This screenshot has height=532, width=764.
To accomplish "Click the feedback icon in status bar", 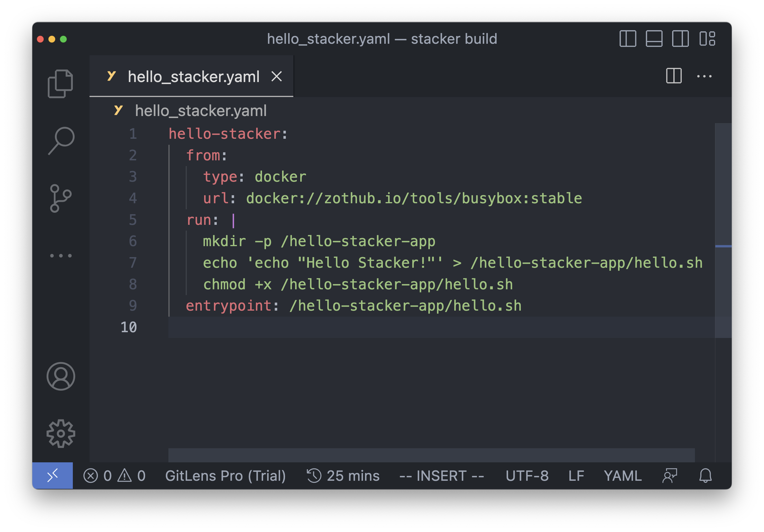I will [670, 476].
